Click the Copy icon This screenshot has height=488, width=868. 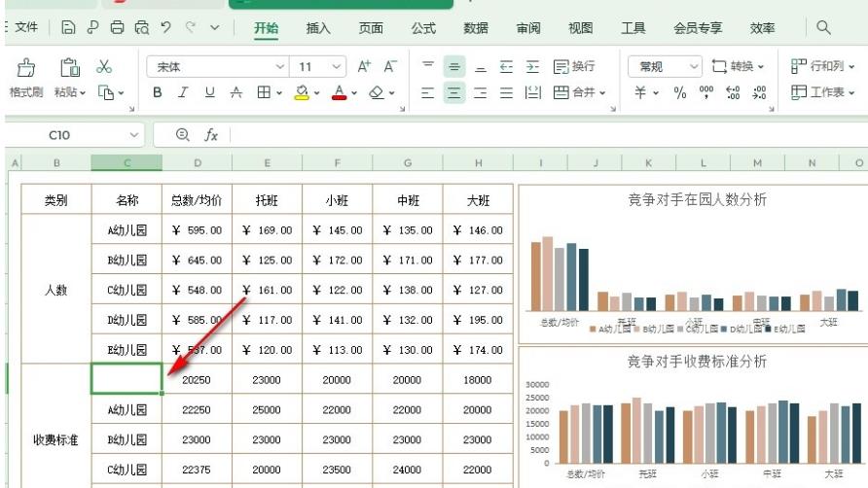pyautogui.click(x=106, y=92)
